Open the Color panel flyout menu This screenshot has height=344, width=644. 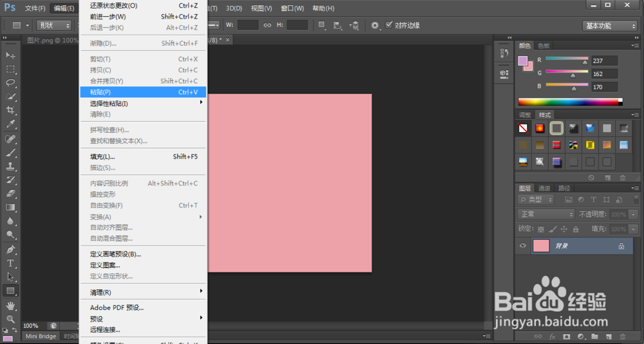(635, 45)
